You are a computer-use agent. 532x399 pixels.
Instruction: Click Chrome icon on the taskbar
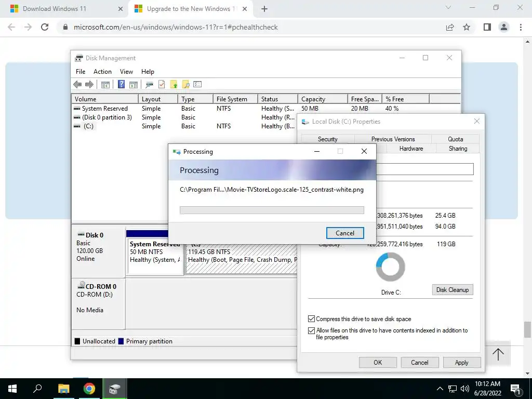pyautogui.click(x=89, y=389)
